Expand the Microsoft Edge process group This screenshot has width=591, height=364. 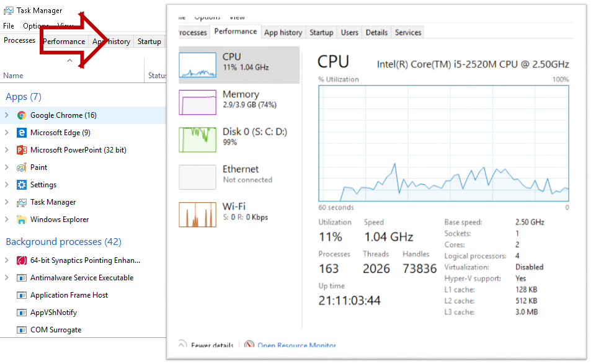[7, 133]
